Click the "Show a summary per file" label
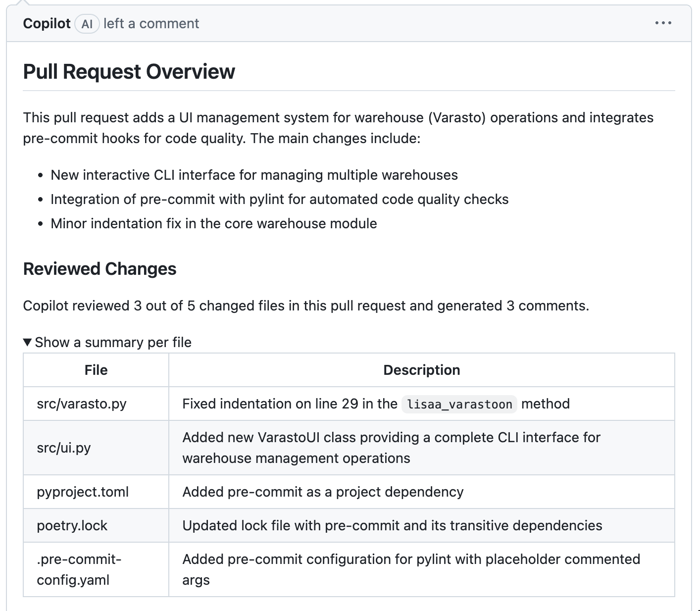Viewport: 700px width, 611px height. coord(113,342)
